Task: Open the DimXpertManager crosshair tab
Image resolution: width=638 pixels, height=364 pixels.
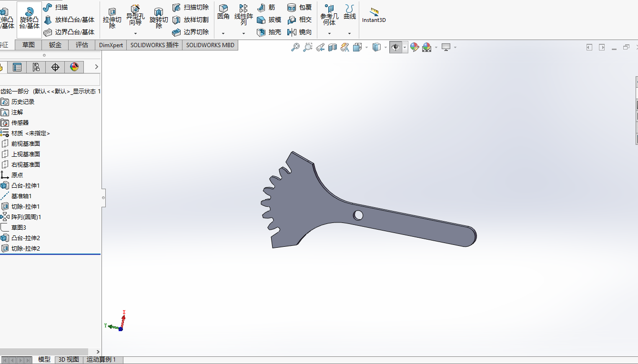Action: (x=55, y=67)
